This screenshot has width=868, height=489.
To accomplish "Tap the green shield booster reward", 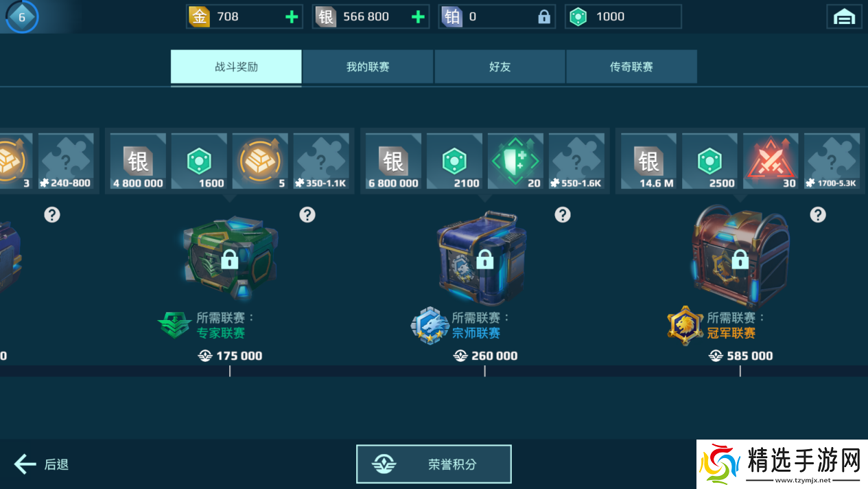I will (515, 162).
